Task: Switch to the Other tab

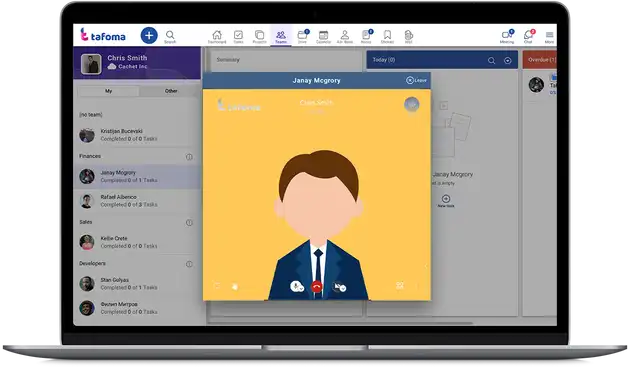Action: point(171,91)
